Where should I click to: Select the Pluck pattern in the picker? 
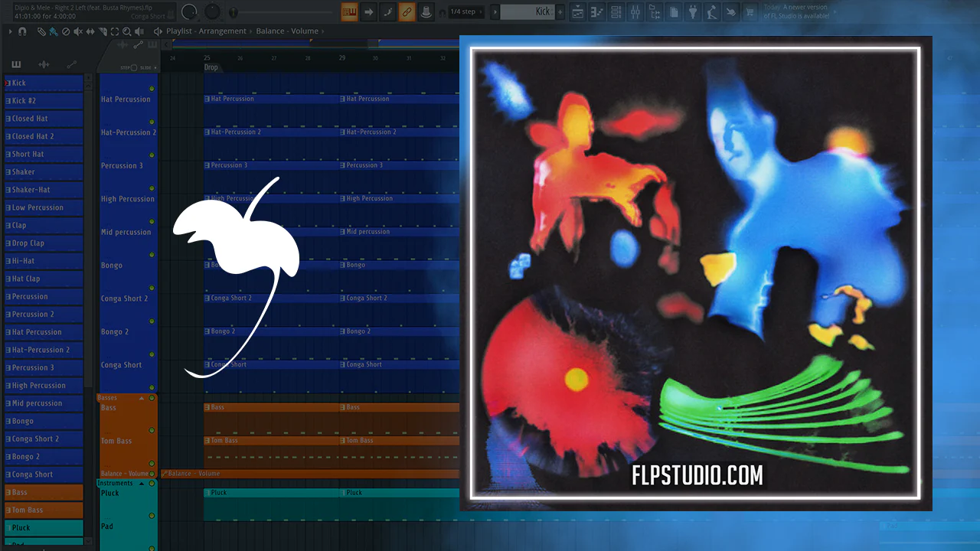44,527
